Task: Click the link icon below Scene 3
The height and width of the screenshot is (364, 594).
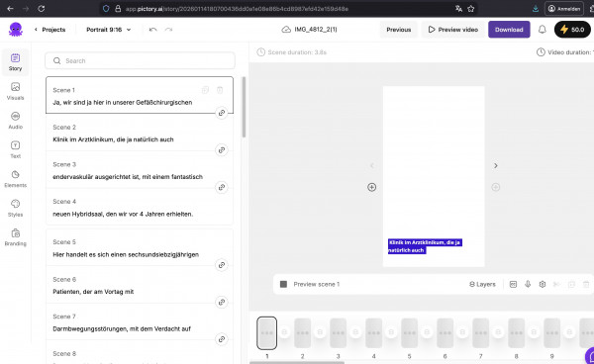Action: (221, 187)
